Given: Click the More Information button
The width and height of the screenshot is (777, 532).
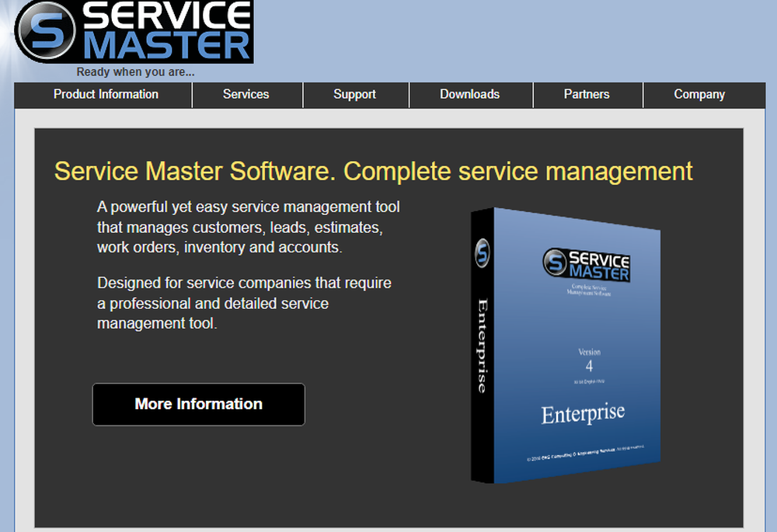Looking at the screenshot, I should [x=198, y=404].
